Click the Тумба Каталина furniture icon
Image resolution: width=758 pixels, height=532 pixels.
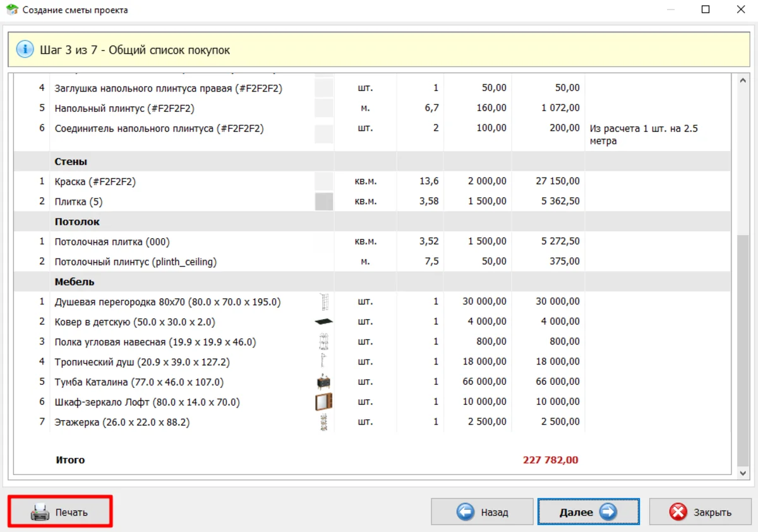pyautogui.click(x=324, y=382)
